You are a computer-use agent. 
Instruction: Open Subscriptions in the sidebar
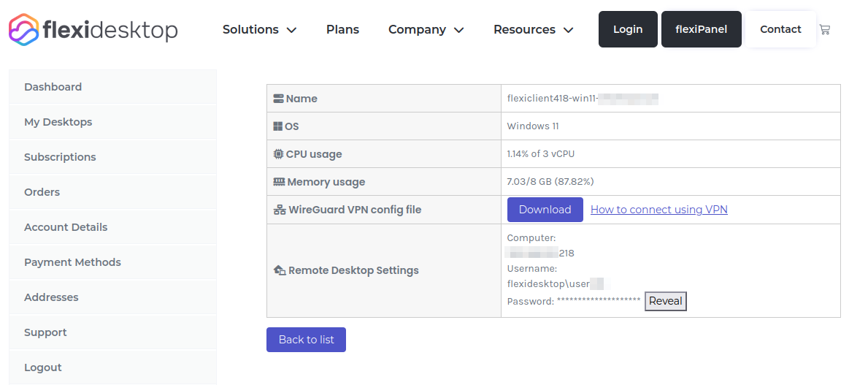click(x=60, y=157)
